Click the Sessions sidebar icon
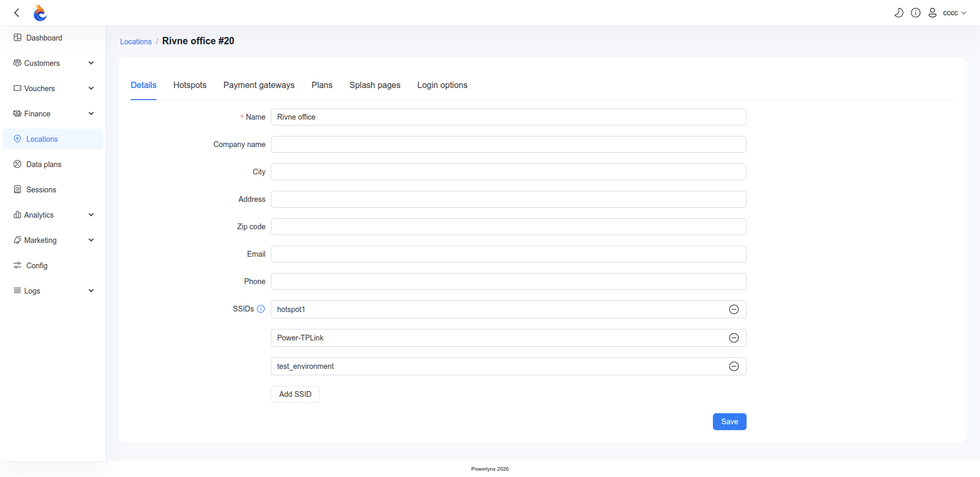 [x=17, y=189]
